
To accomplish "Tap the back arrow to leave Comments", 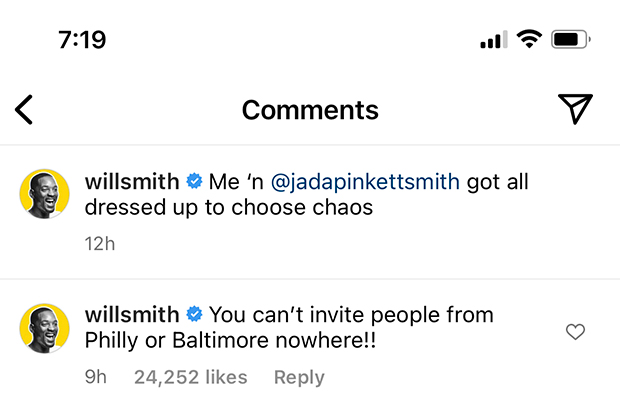I will [24, 110].
